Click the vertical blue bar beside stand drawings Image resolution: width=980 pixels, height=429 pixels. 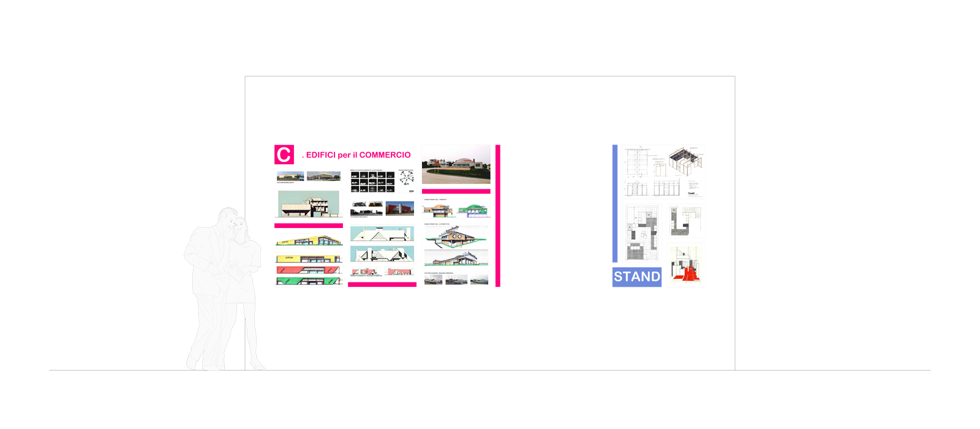click(x=615, y=203)
